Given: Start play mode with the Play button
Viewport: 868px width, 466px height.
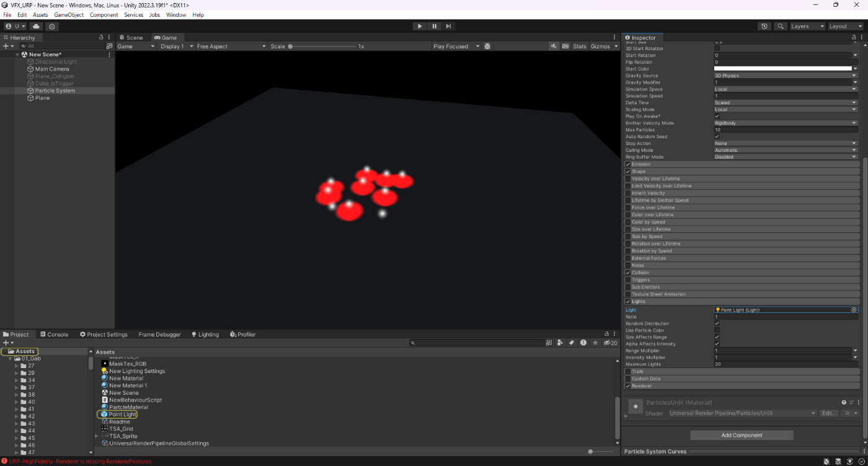Looking at the screenshot, I should pos(420,26).
